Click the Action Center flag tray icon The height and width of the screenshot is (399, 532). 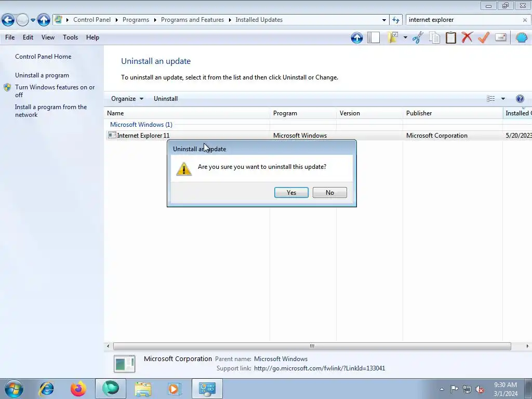(454, 389)
